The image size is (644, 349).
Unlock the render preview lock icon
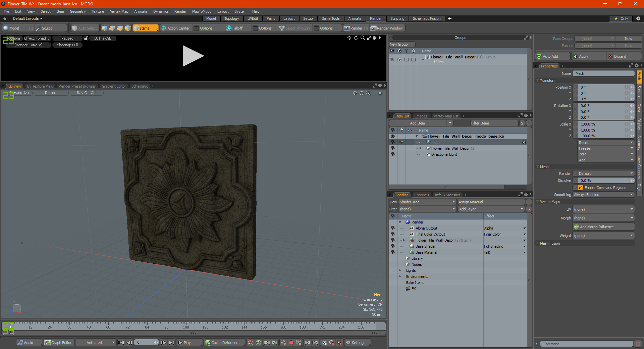pyautogui.click(x=86, y=38)
